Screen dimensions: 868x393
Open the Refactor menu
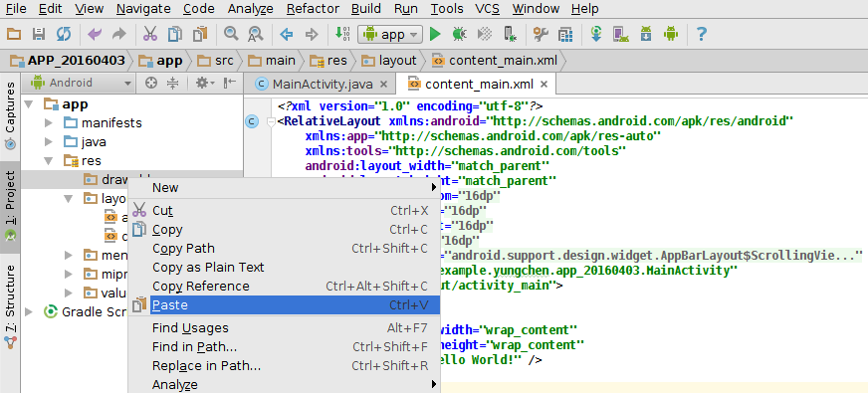coord(313,9)
